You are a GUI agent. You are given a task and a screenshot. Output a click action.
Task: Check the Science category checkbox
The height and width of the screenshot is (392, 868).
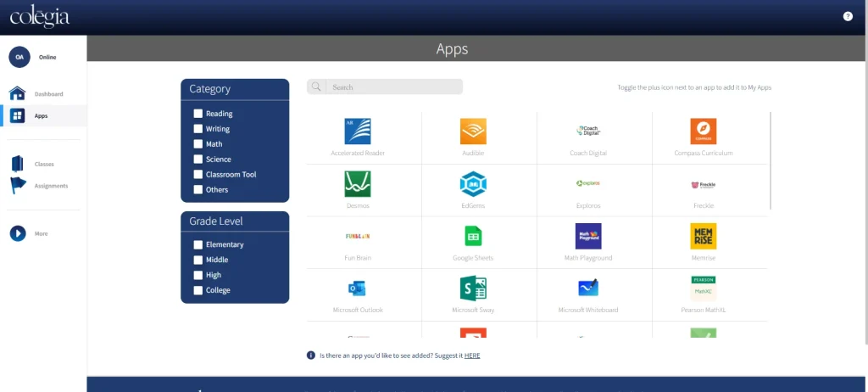coord(198,160)
